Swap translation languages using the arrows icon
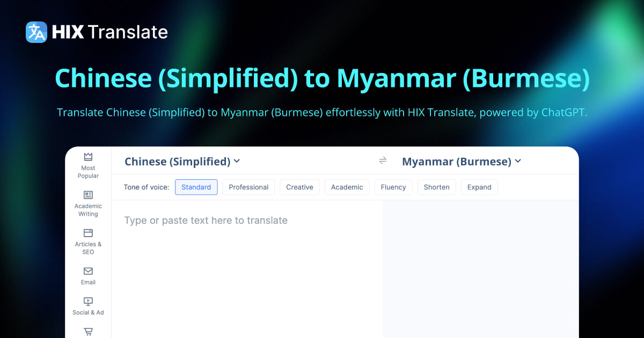The width and height of the screenshot is (644, 338). 383,160
